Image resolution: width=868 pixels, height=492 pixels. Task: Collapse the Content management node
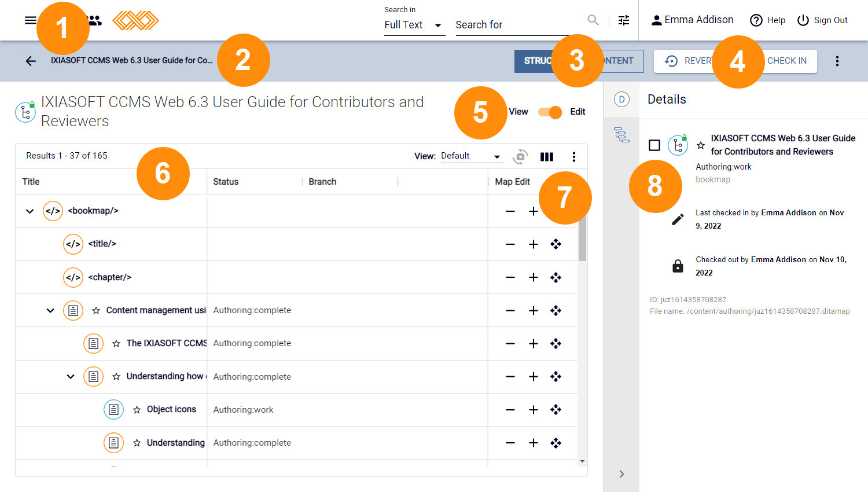[x=50, y=311]
